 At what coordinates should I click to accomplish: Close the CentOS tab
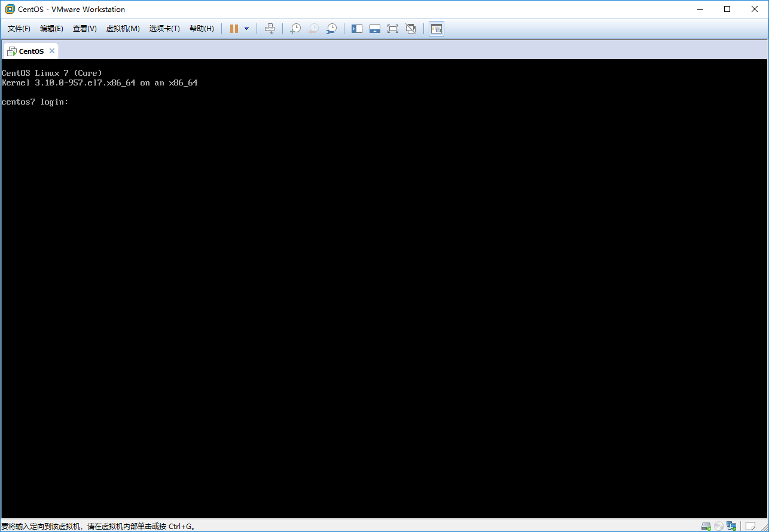(x=52, y=51)
